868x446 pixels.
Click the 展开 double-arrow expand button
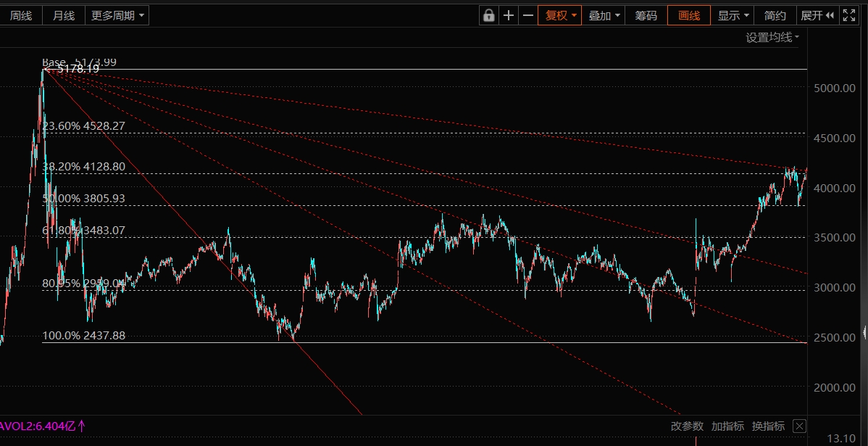(x=817, y=15)
